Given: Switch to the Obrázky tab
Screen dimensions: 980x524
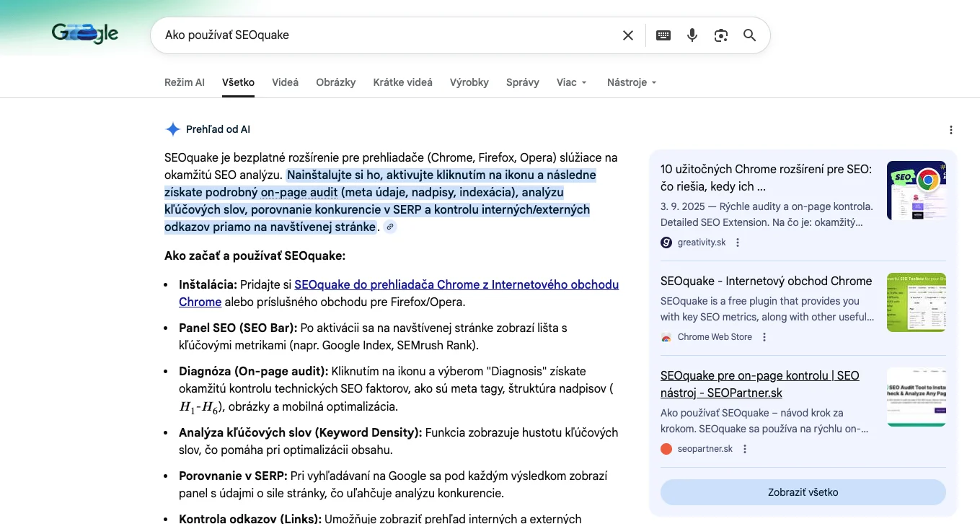Looking at the screenshot, I should point(335,82).
